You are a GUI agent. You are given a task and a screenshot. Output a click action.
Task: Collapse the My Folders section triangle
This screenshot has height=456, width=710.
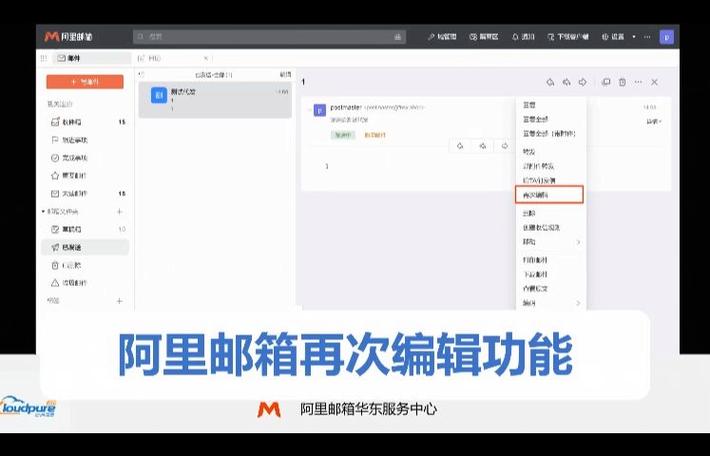tap(43, 211)
